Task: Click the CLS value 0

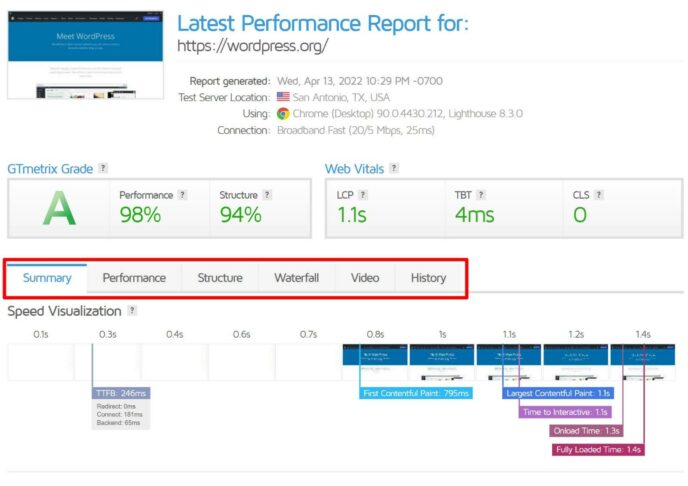Action: click(x=580, y=215)
